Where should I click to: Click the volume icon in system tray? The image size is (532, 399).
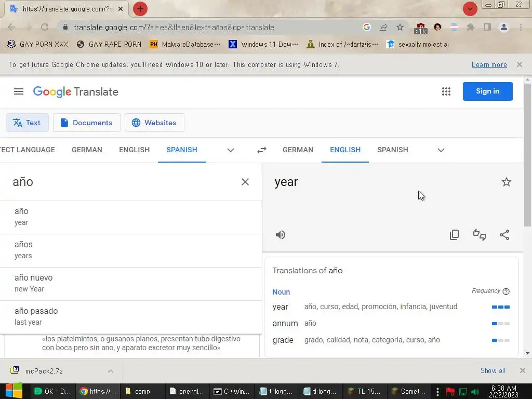[x=475, y=392]
